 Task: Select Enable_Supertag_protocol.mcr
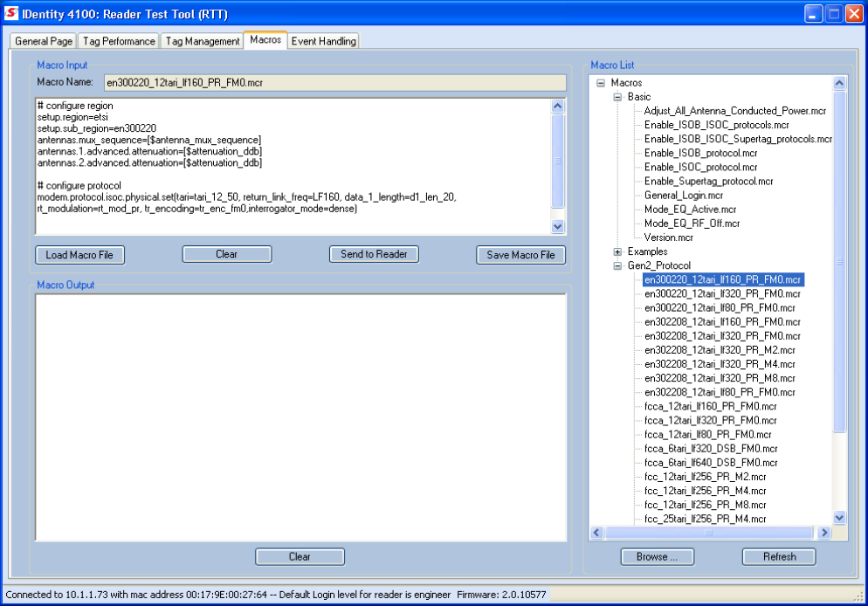point(708,182)
